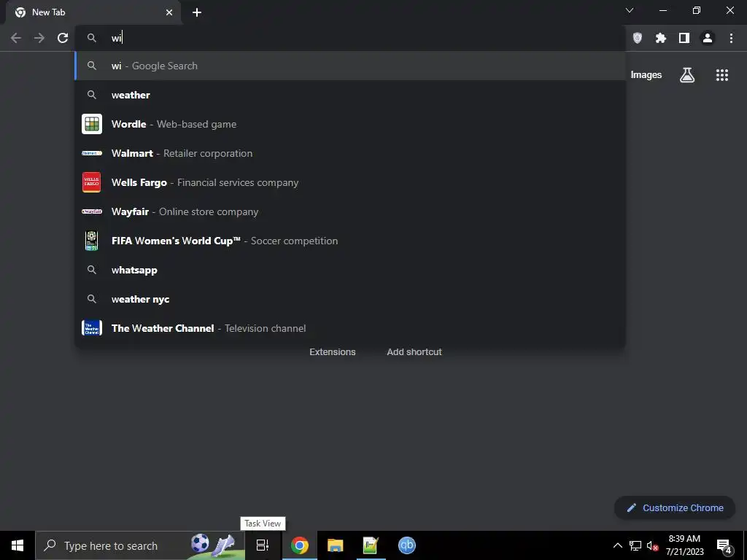Screen dimensions: 747x560
Task: Open File Explorer from the taskbar
Action: (x=336, y=545)
